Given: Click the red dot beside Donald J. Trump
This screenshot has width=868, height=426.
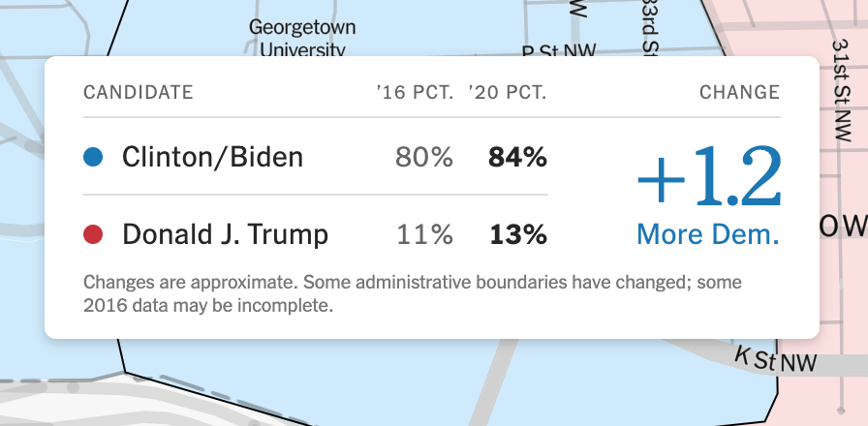Looking at the screenshot, I should [93, 234].
